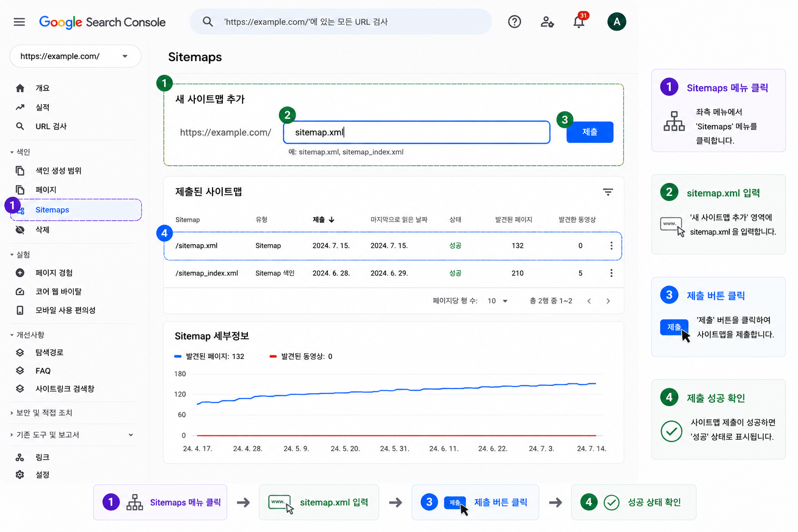Click the 페이지 경험 icon
The height and width of the screenshot is (532, 798).
tap(20, 273)
